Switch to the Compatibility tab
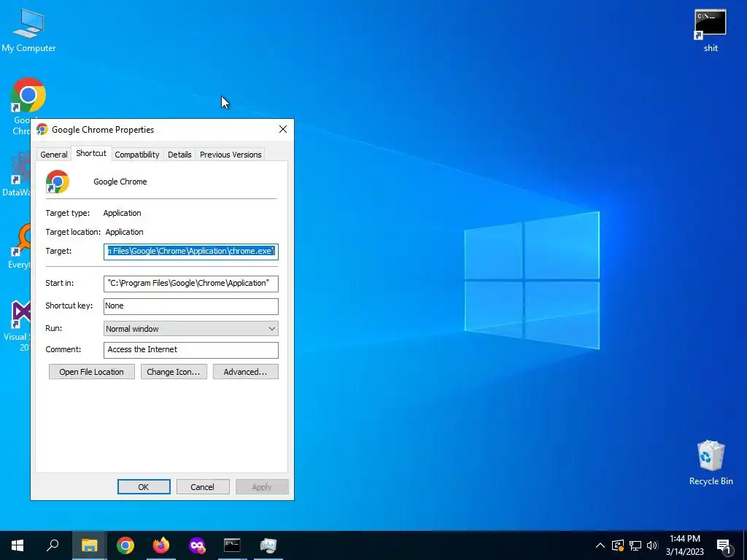The width and height of the screenshot is (747, 560). [x=136, y=155]
